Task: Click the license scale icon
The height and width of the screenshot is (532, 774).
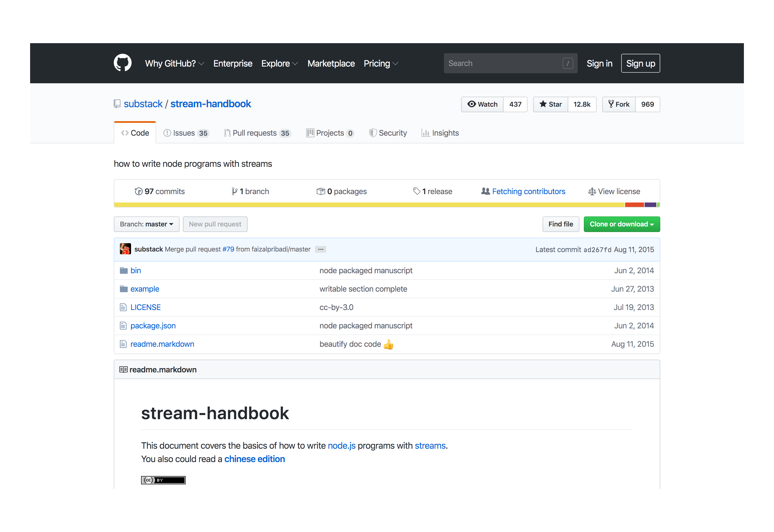Action: (592, 191)
